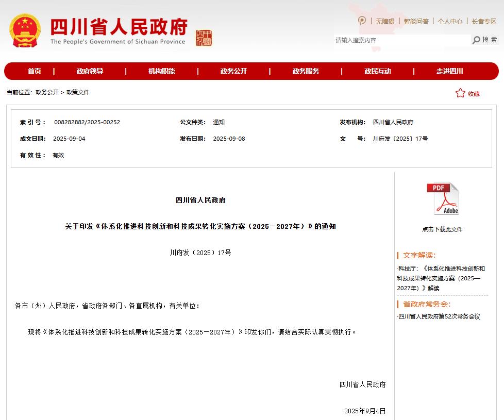
Task: Switch to 长者专区 mode
Action: coord(484,21)
